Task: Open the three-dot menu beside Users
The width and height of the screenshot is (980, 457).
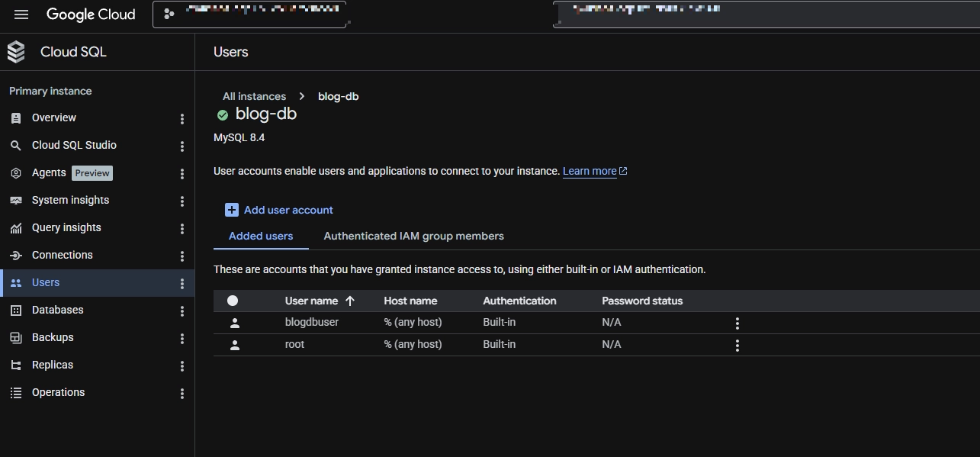Action: coord(182,283)
